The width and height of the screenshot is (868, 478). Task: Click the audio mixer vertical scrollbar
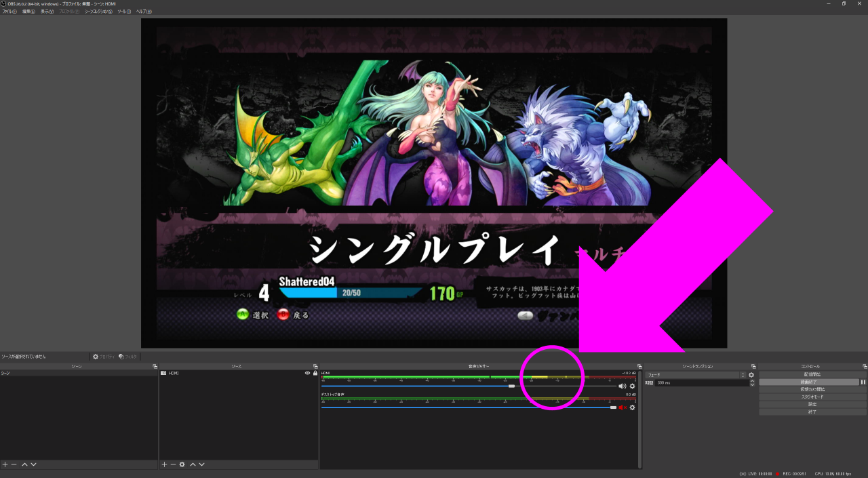click(639, 419)
